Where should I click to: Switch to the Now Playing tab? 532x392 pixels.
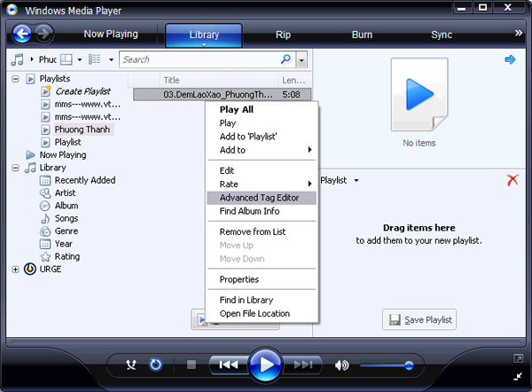pyautogui.click(x=111, y=34)
